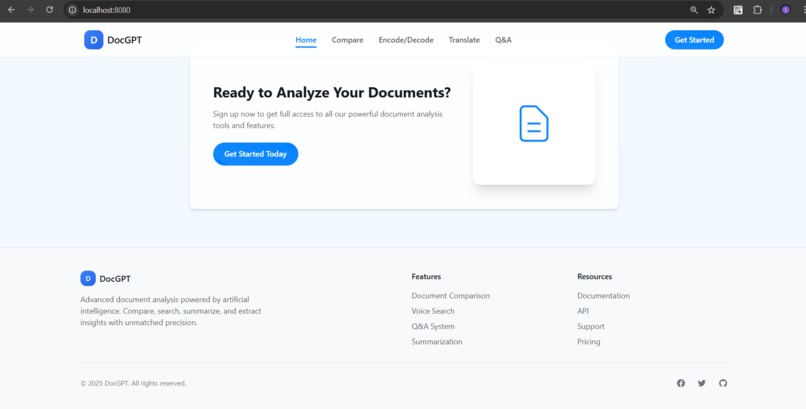Open the GitHub icon in footer

(x=723, y=383)
